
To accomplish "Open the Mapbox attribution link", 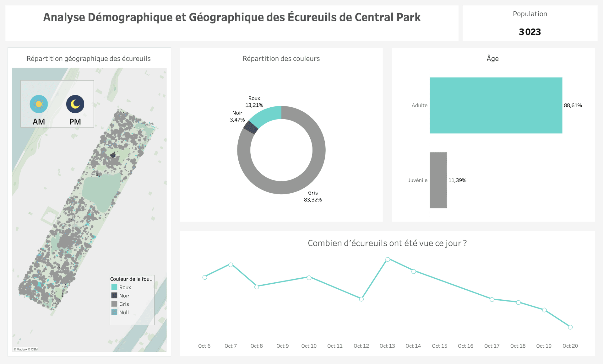I will point(22,349).
